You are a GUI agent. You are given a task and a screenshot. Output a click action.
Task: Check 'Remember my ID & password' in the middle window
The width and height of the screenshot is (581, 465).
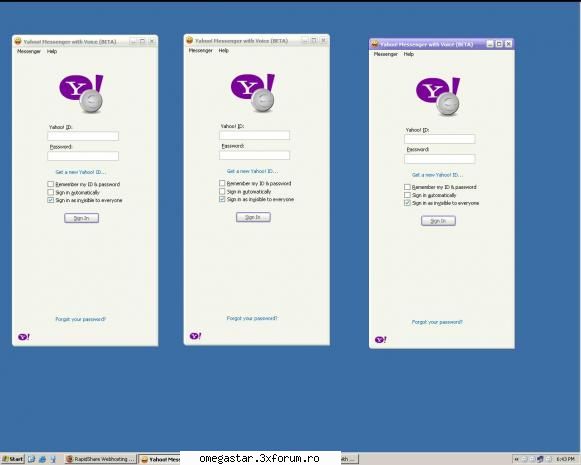222,183
